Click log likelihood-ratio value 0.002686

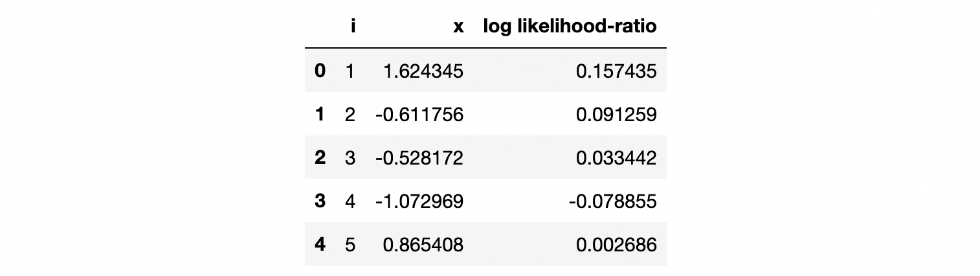[x=616, y=244]
